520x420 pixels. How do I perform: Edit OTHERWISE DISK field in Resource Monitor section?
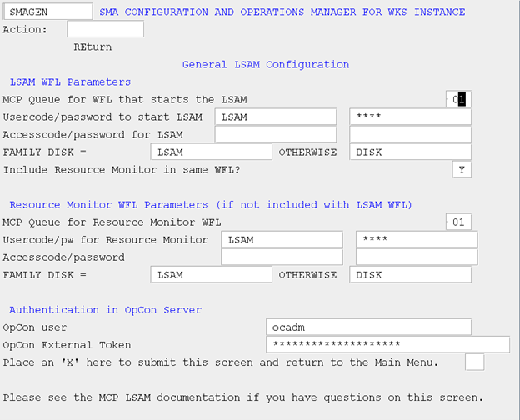pyautogui.click(x=410, y=275)
